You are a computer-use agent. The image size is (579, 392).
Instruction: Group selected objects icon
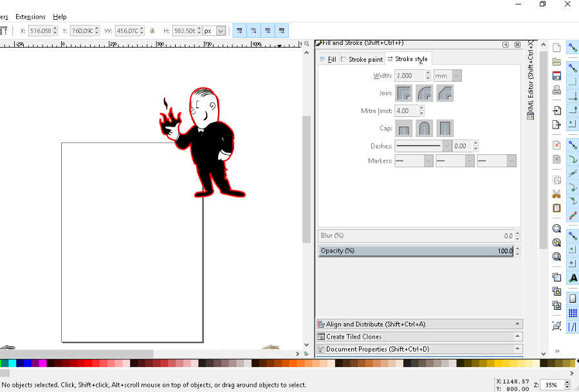(556, 326)
